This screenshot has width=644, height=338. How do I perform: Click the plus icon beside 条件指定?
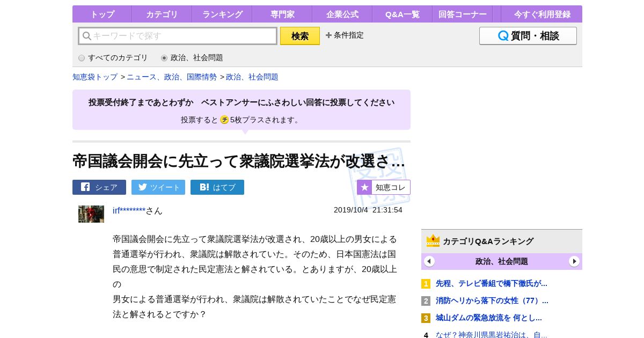click(328, 35)
